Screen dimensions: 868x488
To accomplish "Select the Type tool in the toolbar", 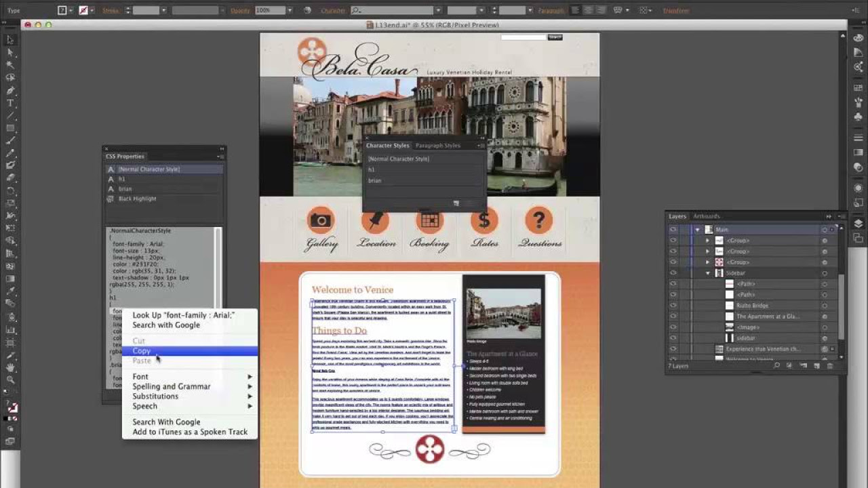I will (10, 102).
